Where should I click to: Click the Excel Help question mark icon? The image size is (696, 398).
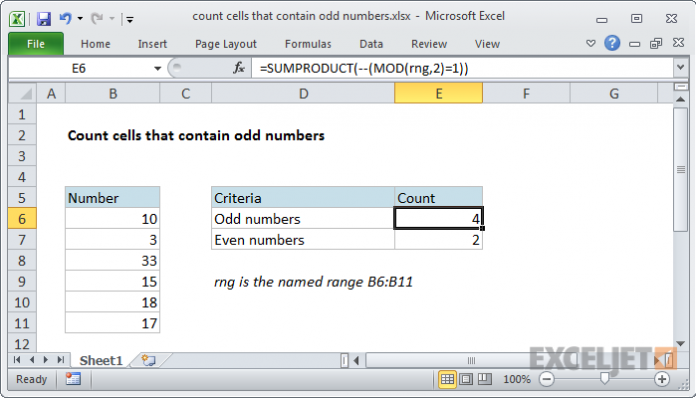612,43
